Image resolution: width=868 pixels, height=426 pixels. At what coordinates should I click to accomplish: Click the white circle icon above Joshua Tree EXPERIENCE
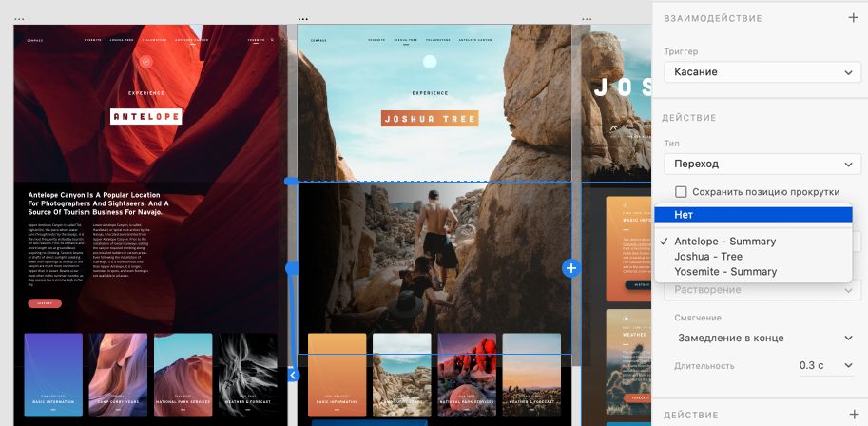coord(430,62)
